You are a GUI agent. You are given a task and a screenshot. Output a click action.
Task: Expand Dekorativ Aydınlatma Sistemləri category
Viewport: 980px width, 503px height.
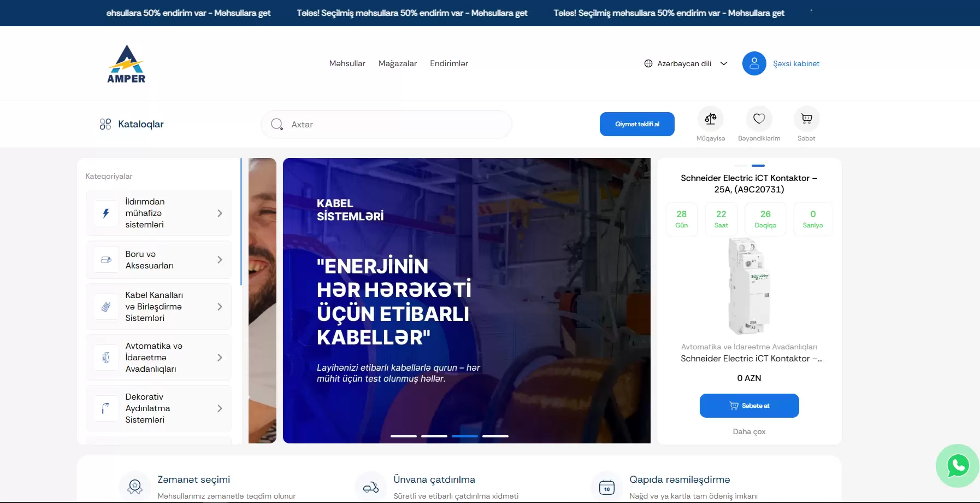coord(220,408)
